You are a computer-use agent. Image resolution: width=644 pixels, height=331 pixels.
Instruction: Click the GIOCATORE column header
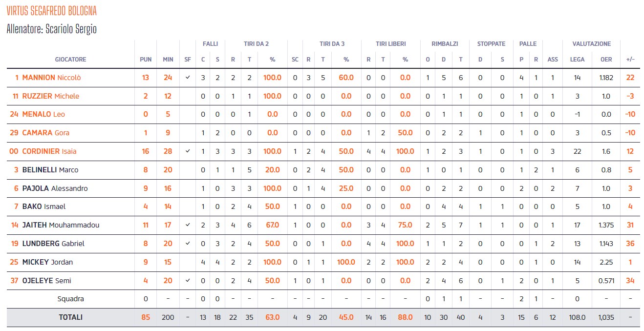pyautogui.click(x=70, y=60)
